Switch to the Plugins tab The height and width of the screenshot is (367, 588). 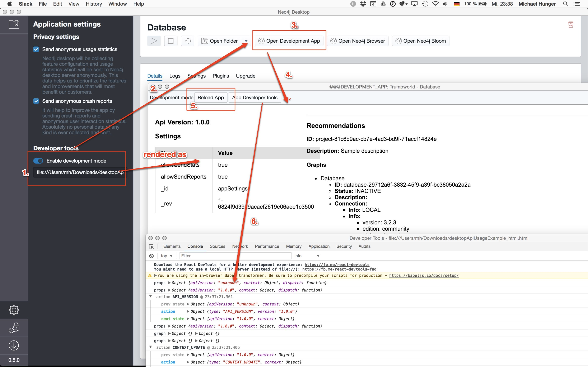click(x=220, y=76)
